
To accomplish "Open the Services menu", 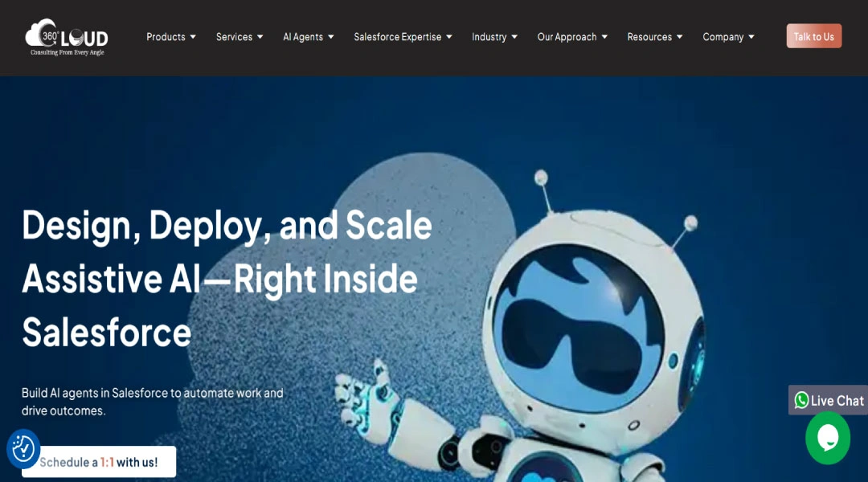I will point(234,37).
